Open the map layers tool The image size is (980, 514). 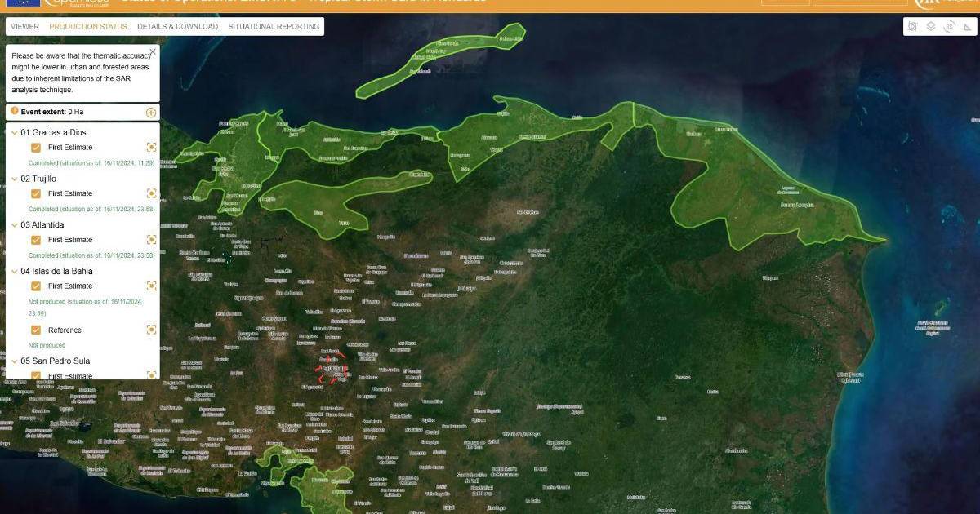(x=930, y=27)
